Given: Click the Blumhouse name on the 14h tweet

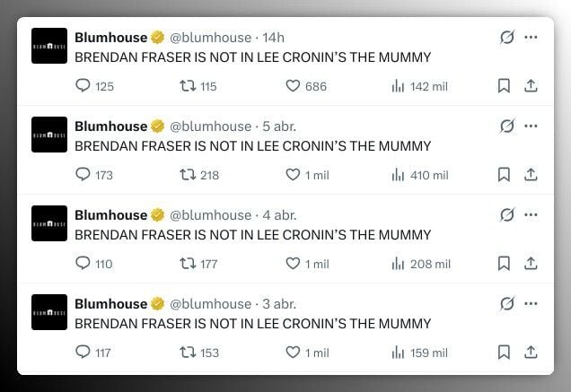Looking at the screenshot, I should point(110,38).
